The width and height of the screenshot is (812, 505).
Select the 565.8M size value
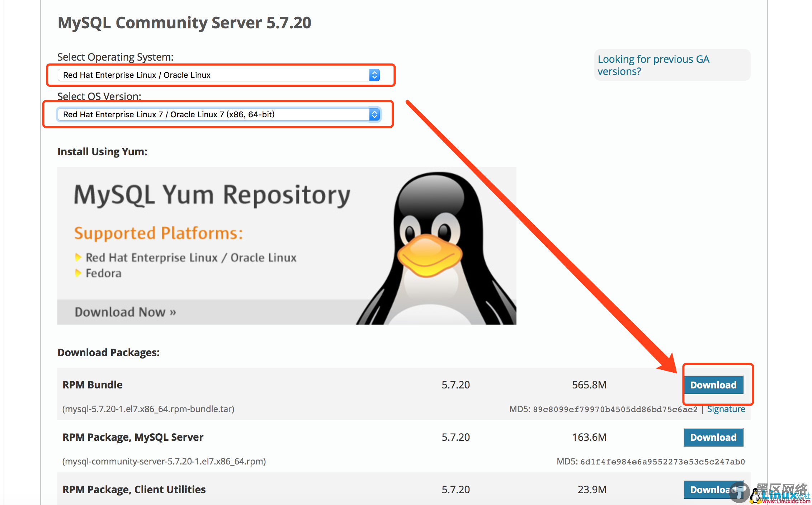[x=589, y=385]
